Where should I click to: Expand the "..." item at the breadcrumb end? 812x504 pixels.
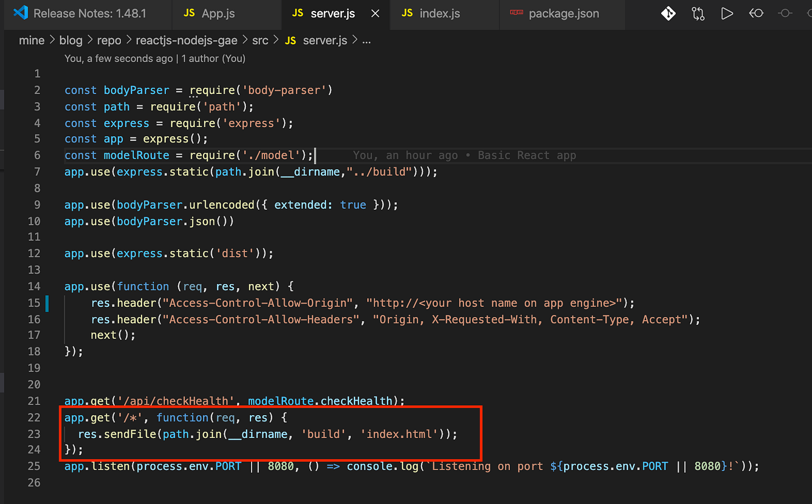[x=366, y=40]
